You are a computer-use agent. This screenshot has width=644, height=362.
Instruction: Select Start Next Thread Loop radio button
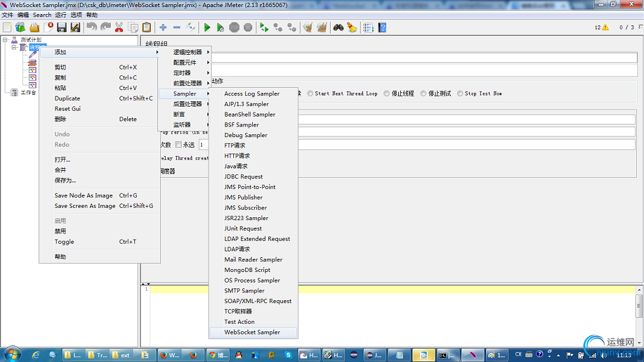tap(310, 94)
